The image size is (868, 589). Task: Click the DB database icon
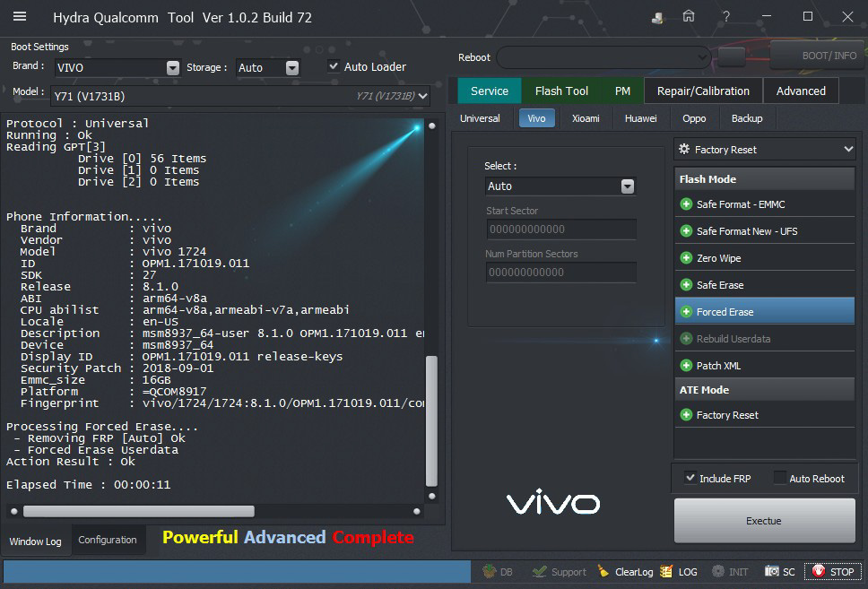489,571
